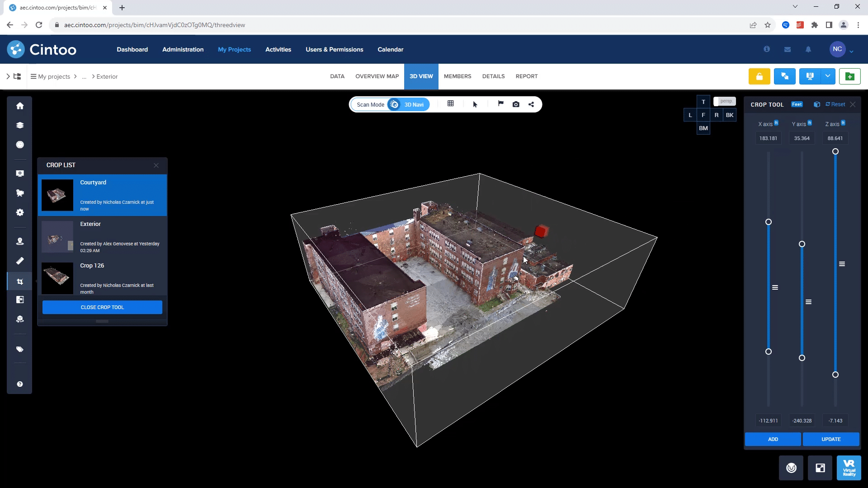This screenshot has height=488, width=868.
Task: Click the crop tool icon in left sidebar
Action: [20, 282]
